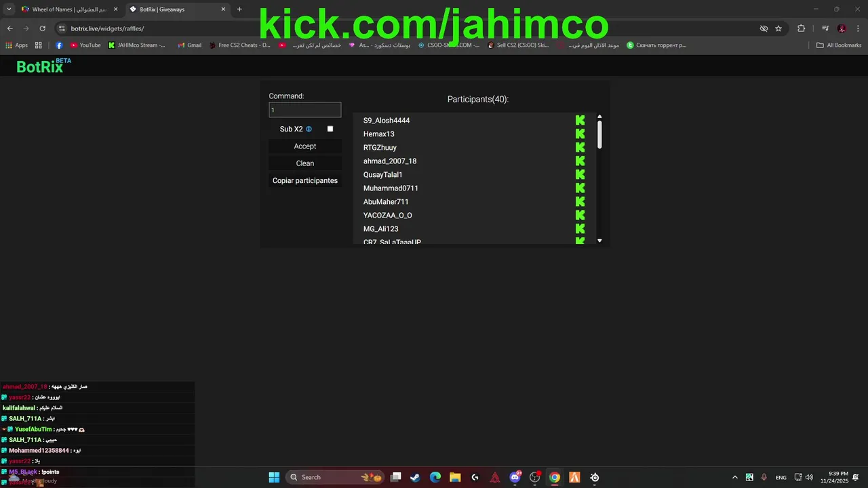Open OBS Studio from the taskbar
The image size is (868, 488).
tap(535, 477)
